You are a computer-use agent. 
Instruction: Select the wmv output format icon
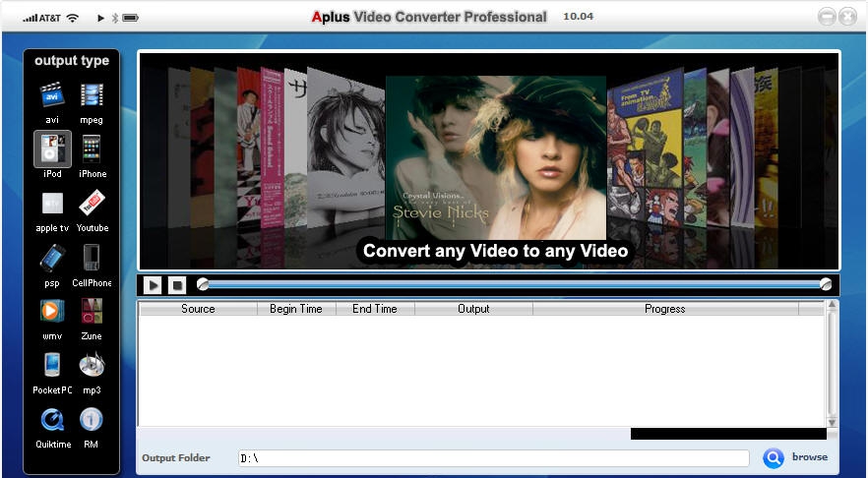(x=52, y=311)
